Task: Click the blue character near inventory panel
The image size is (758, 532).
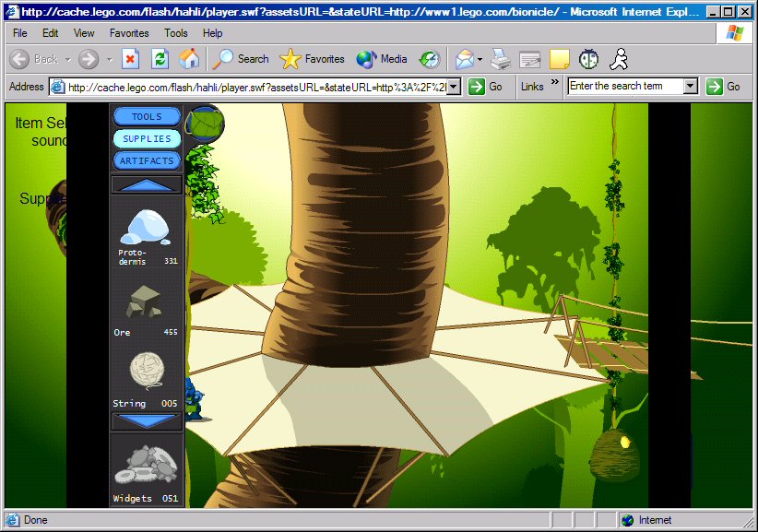Action: coord(195,399)
